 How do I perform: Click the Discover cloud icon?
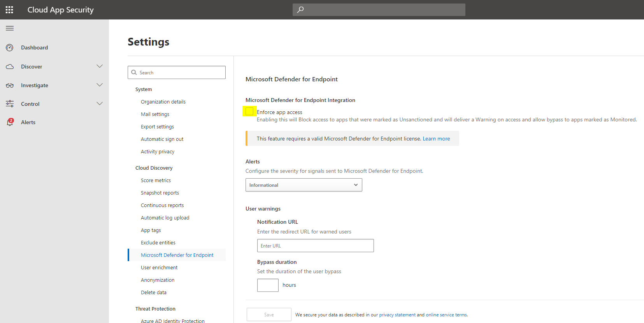coord(10,67)
